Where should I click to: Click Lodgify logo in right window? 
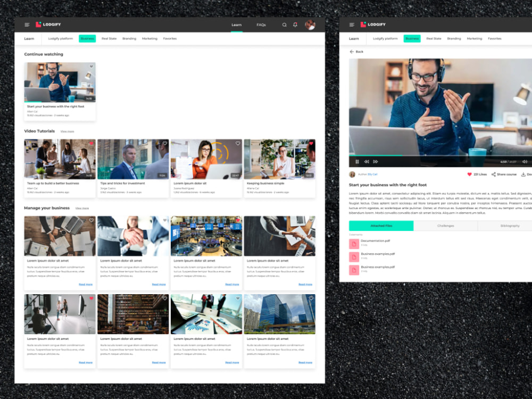tap(373, 24)
